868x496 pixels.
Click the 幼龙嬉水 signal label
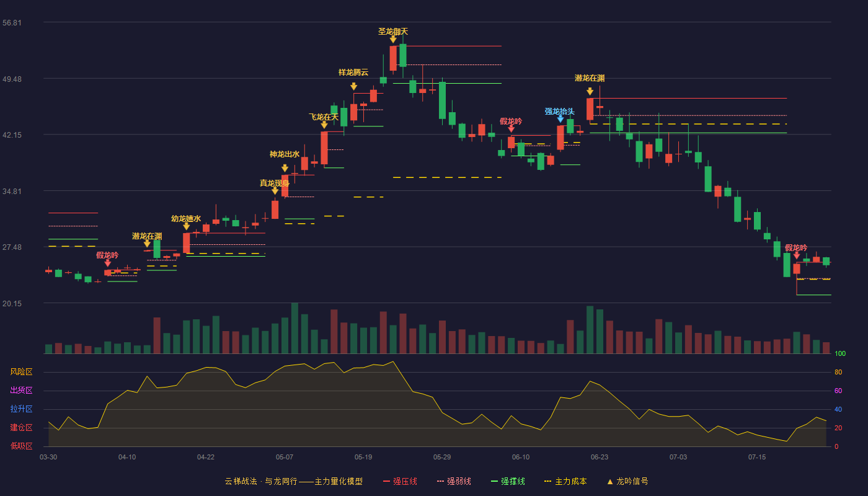pyautogui.click(x=186, y=219)
